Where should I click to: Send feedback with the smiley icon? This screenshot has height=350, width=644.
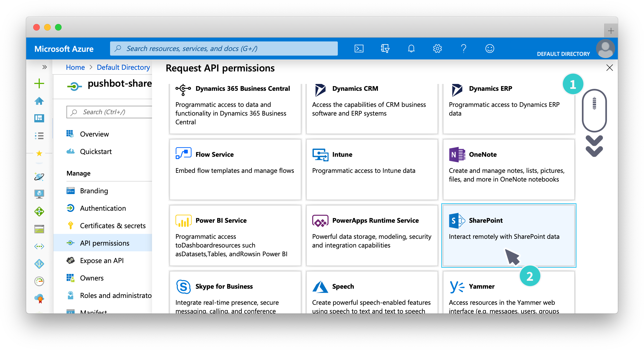pyautogui.click(x=490, y=49)
